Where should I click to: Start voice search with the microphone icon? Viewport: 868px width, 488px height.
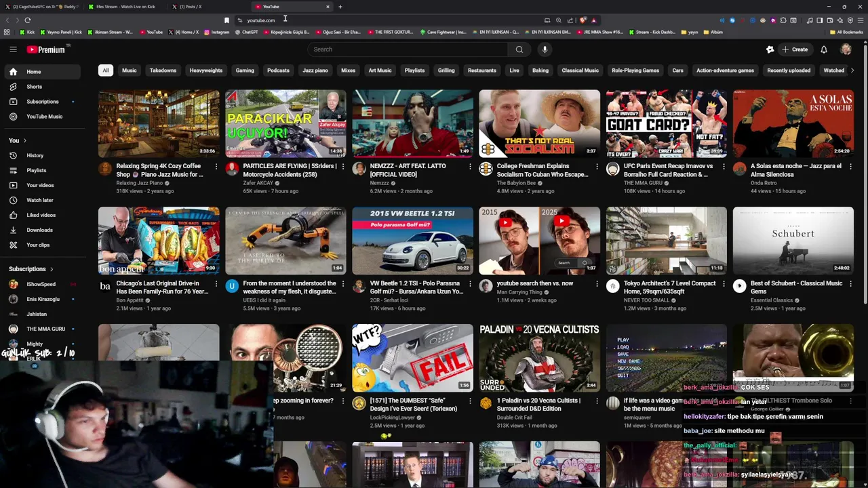[545, 49]
